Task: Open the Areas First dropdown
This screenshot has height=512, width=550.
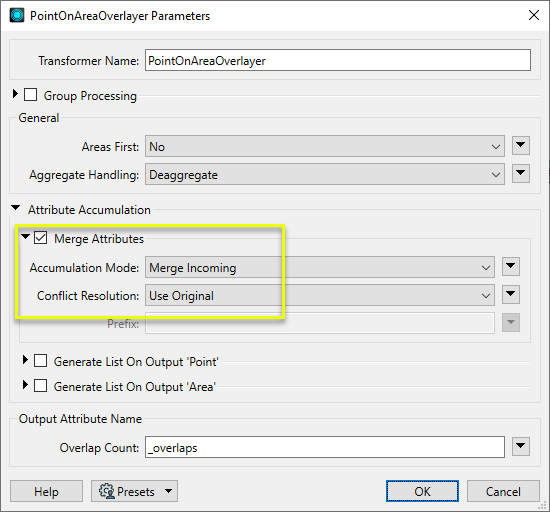Action: coord(325,146)
